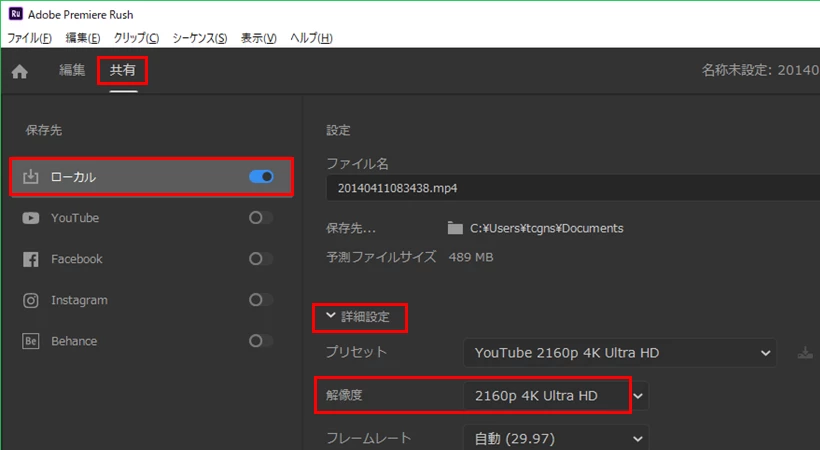Select the Behance destination row
The height and width of the screenshot is (450, 820).
151,341
